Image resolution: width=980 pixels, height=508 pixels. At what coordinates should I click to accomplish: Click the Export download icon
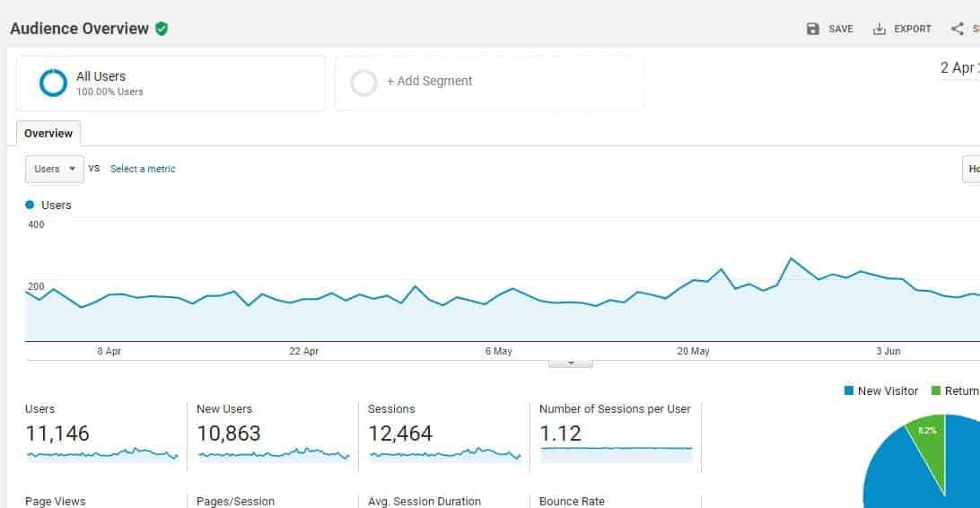879,29
